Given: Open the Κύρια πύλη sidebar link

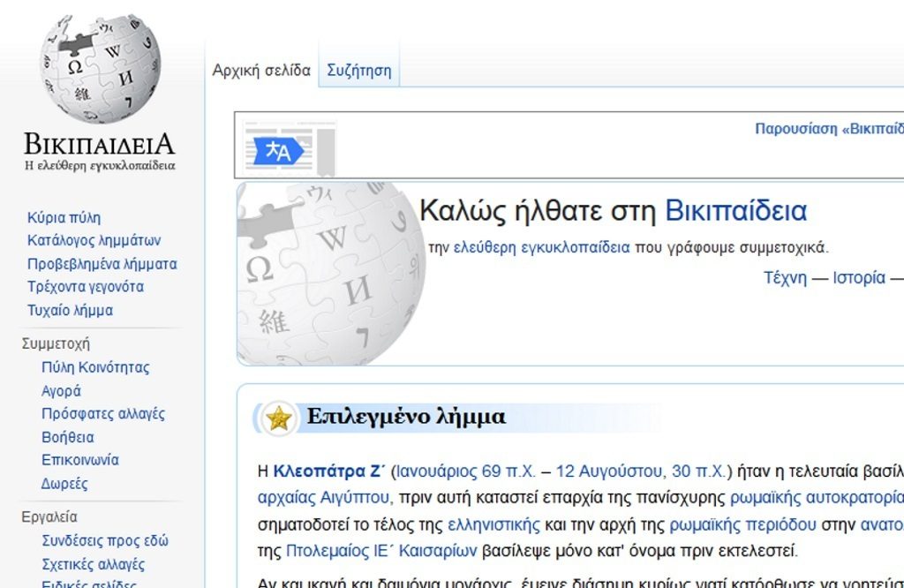Looking at the screenshot, I should [x=64, y=217].
